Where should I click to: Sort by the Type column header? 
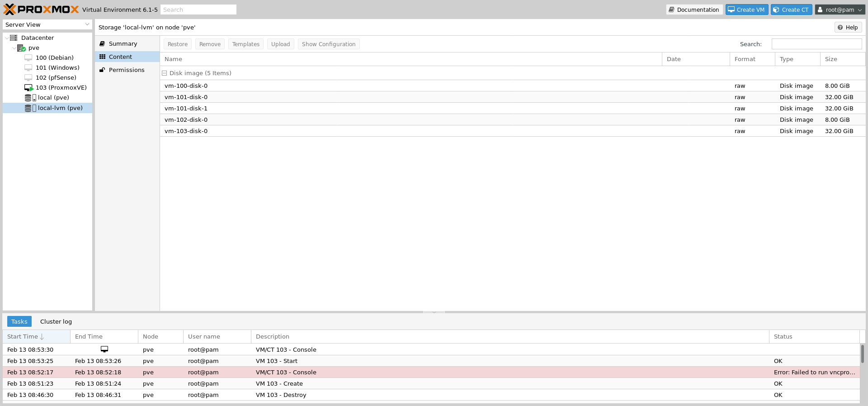(797, 59)
